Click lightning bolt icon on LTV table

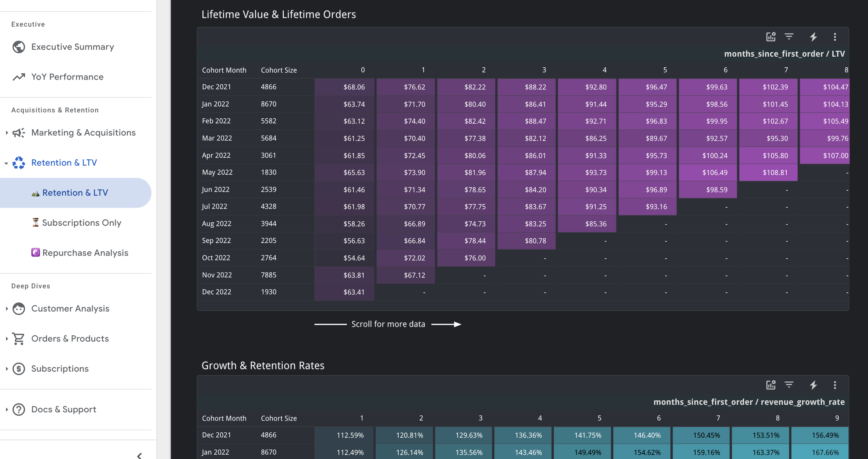814,37
